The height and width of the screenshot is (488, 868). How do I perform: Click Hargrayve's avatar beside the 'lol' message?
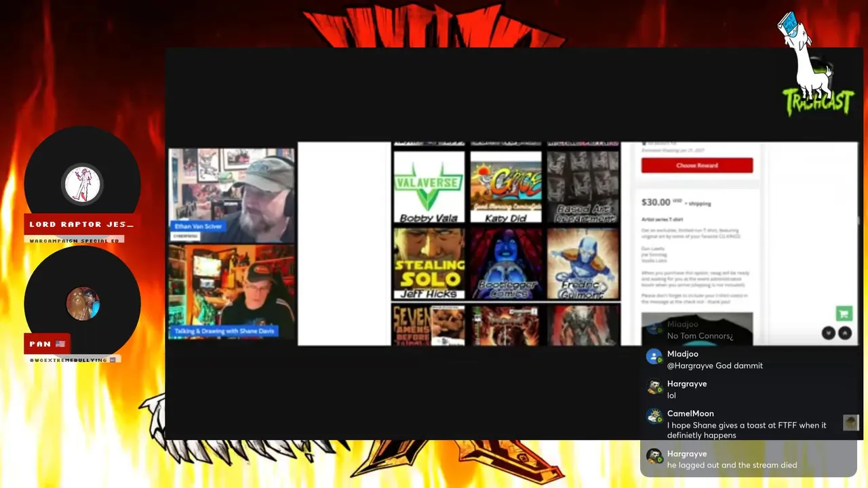pos(654,387)
